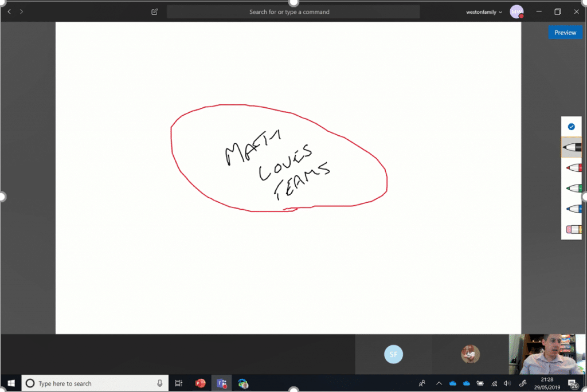The height and width of the screenshot is (392, 587).
Task: Click the Wi-Fi icon in the system tray
Action: coord(494,383)
